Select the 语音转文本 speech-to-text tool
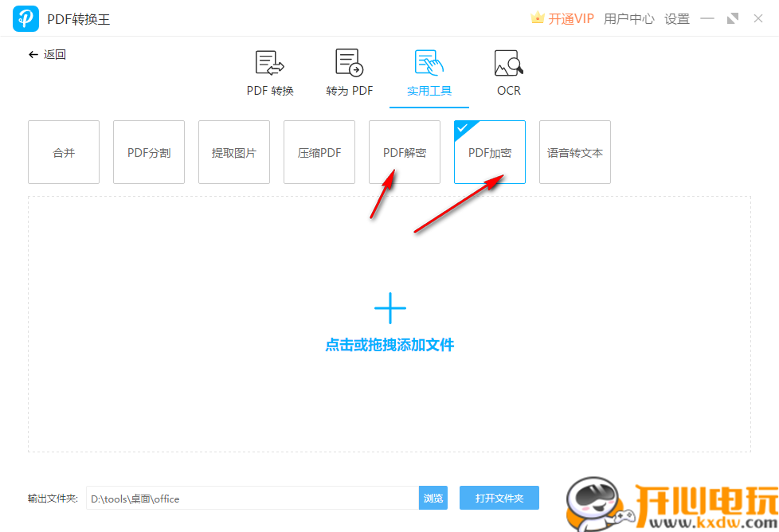This screenshot has height=532, width=779. coord(574,151)
